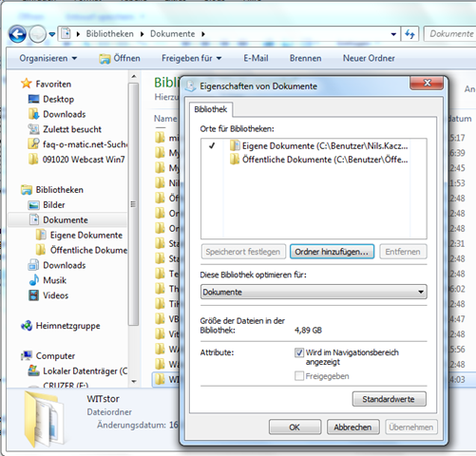This screenshot has width=476, height=456.
Task: Open Zuletzt besucht in Favoriten
Action: click(x=65, y=129)
